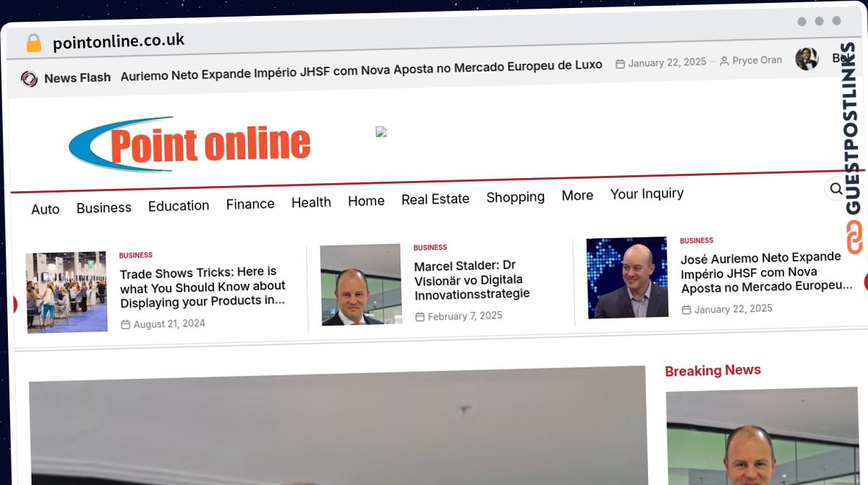Open the trade show thumbnail image
Screen dimensions: 868x485
(67, 292)
